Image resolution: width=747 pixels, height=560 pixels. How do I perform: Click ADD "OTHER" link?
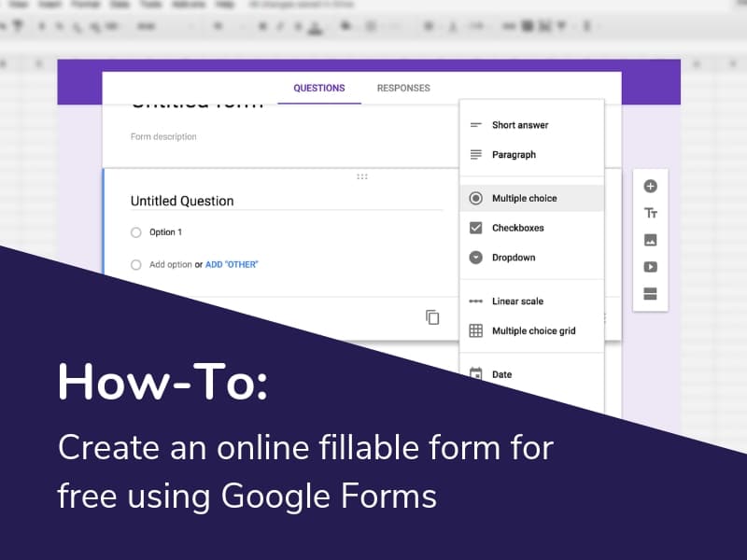(x=232, y=265)
